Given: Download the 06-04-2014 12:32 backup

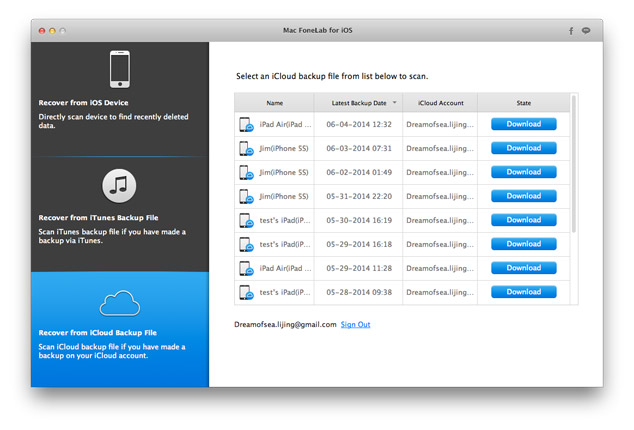Looking at the screenshot, I should click(x=524, y=124).
